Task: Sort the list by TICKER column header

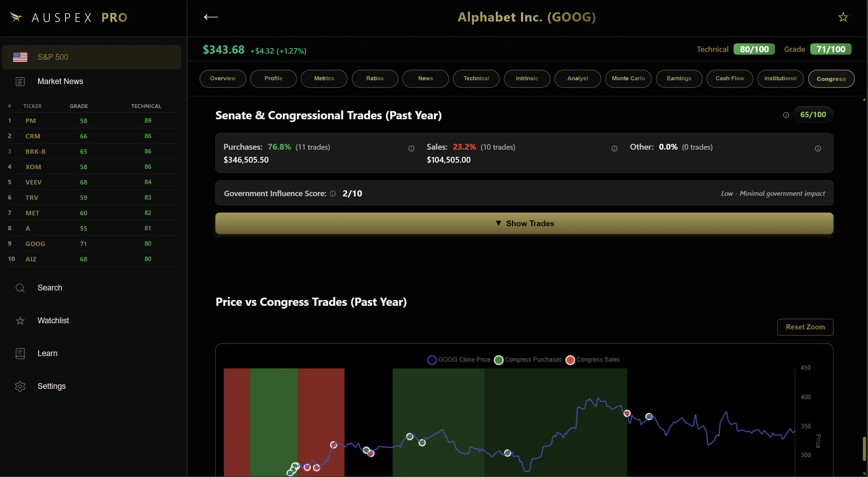Action: tap(32, 106)
